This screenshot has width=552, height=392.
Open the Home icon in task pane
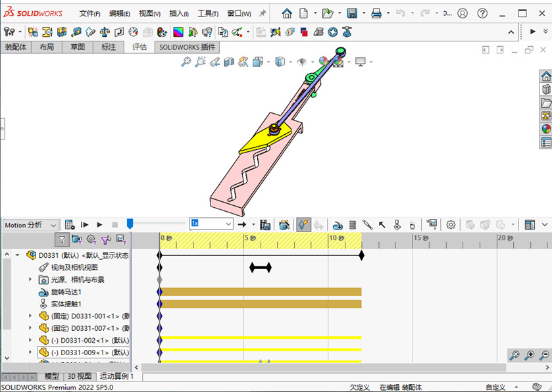pyautogui.click(x=545, y=76)
